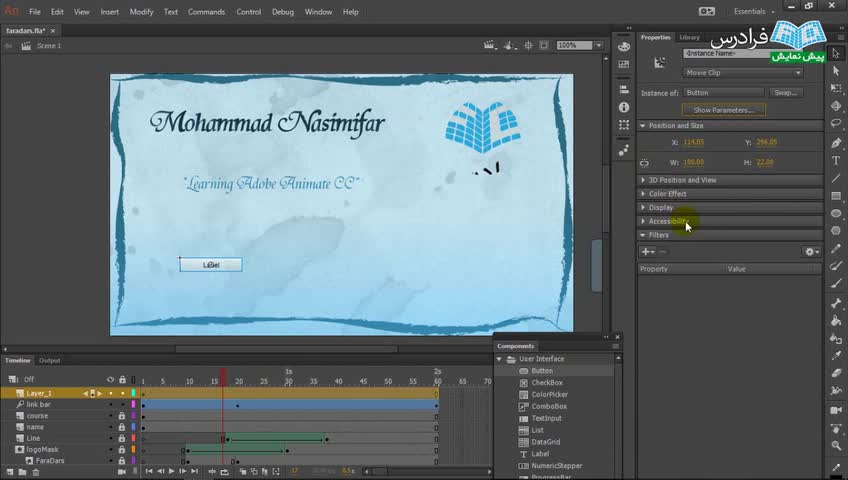This screenshot has width=848, height=480.
Task: Toggle lock on the Line layer
Action: [x=122, y=438]
